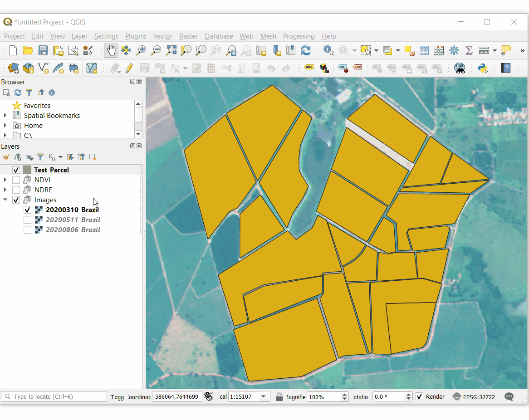This screenshot has width=529, height=420.
Task: Click the Zoom In magnifier tool
Action: click(x=141, y=50)
